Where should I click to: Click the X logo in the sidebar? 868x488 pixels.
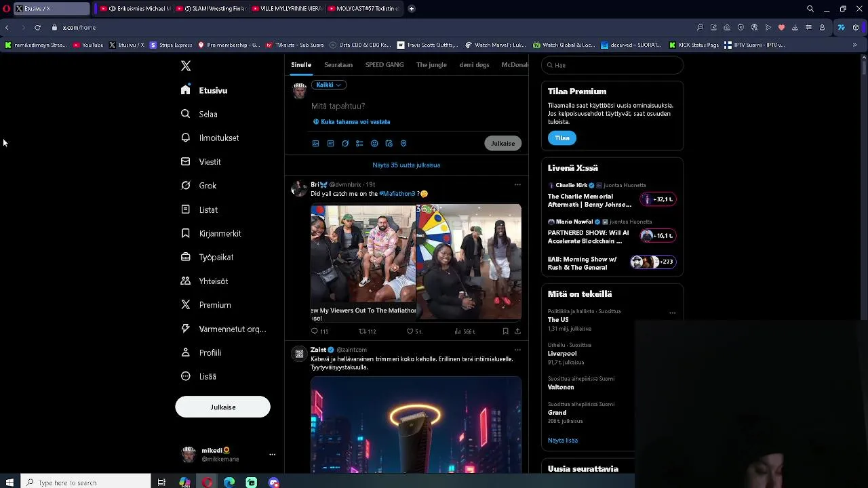click(x=186, y=66)
